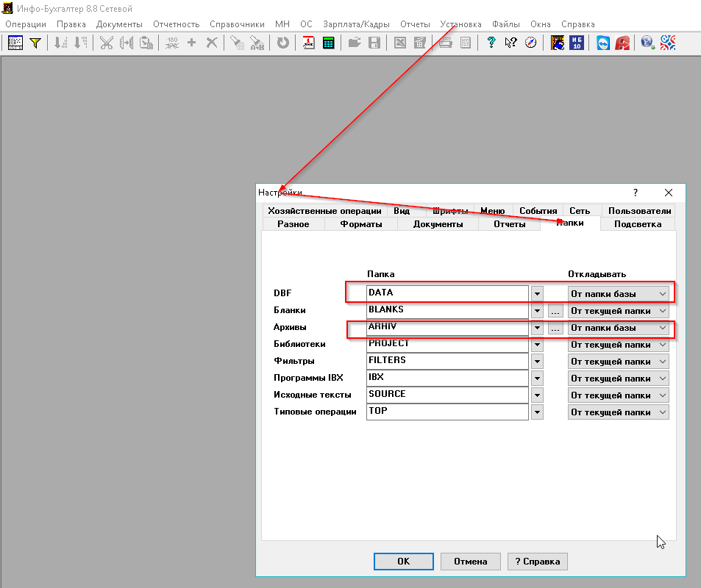Click the browse '...' button for Бланки
Viewport: 701px width, 588px height.
pos(555,311)
